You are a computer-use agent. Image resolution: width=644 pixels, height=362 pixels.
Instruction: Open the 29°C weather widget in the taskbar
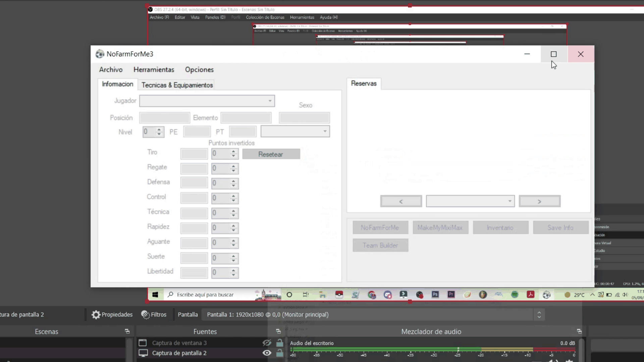575,295
